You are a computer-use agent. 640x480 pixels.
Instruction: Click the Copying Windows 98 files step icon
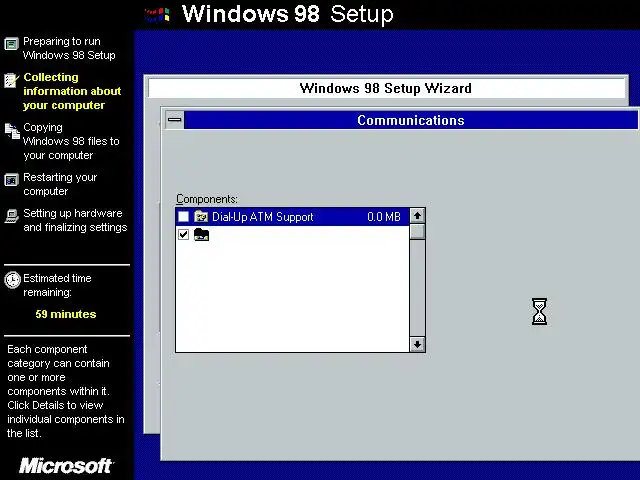tap(12, 131)
